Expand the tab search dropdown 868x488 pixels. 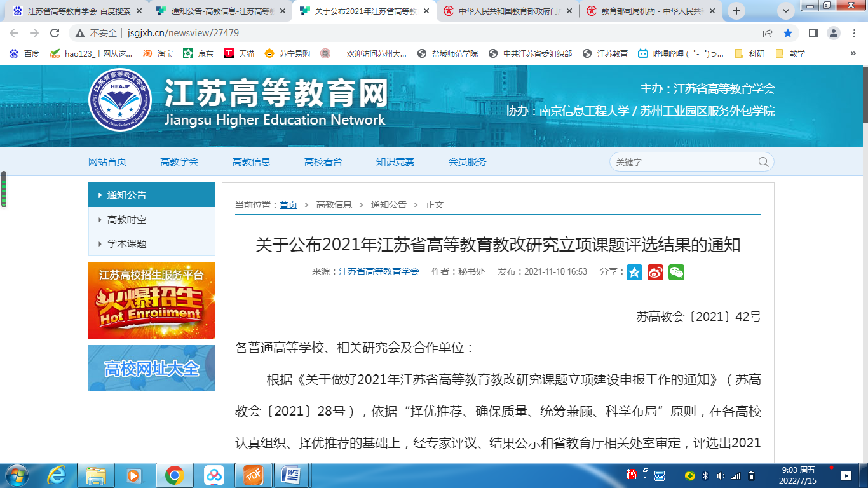tap(786, 11)
